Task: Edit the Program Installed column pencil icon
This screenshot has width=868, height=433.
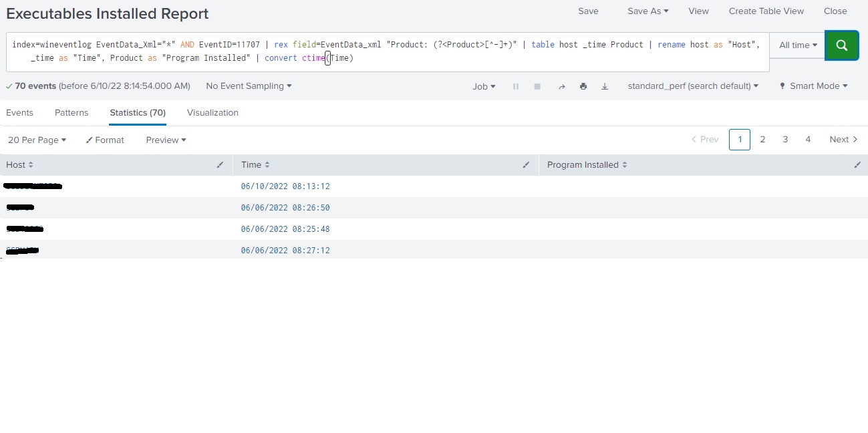Action: coord(857,164)
